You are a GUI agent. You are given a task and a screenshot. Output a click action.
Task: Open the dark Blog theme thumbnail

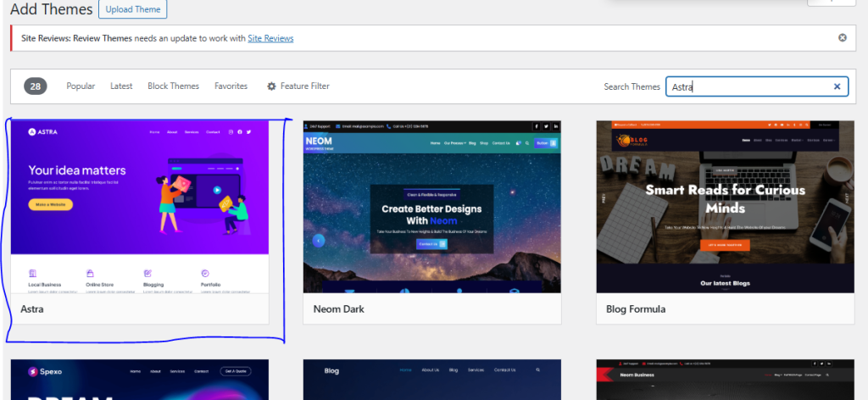click(x=432, y=380)
